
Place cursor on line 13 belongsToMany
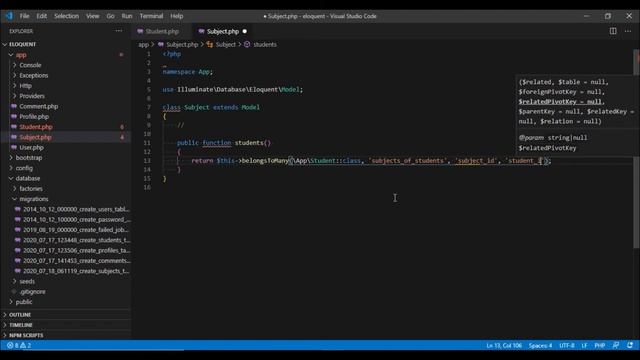[x=265, y=160]
